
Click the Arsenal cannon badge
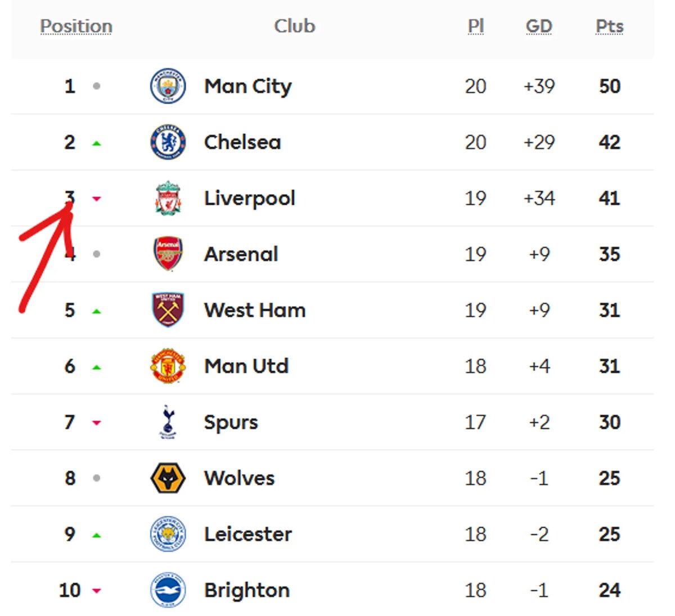(168, 254)
